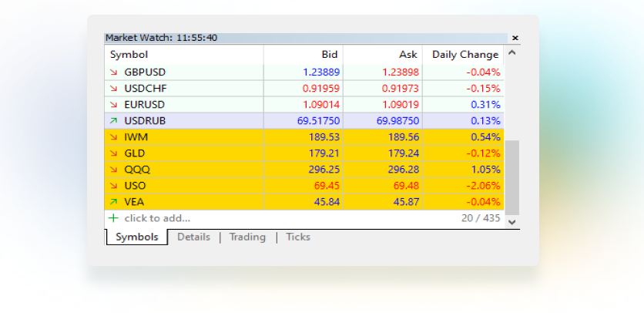Click the green plus icon to add symbol
The height and width of the screenshot is (313, 644).
click(x=114, y=218)
